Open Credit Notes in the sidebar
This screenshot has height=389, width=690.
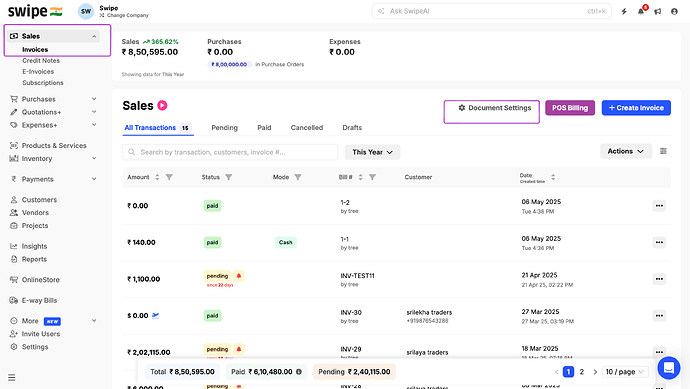pos(41,61)
